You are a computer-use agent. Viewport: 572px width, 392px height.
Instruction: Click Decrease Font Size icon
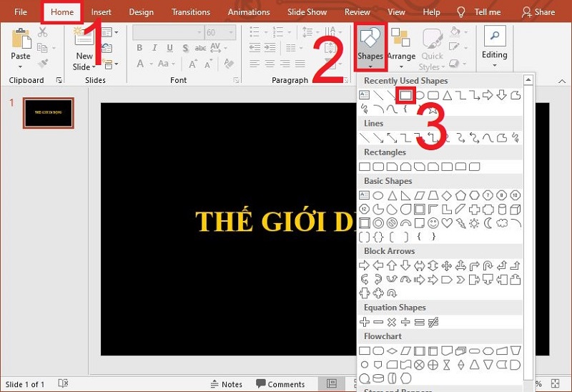tap(208, 64)
